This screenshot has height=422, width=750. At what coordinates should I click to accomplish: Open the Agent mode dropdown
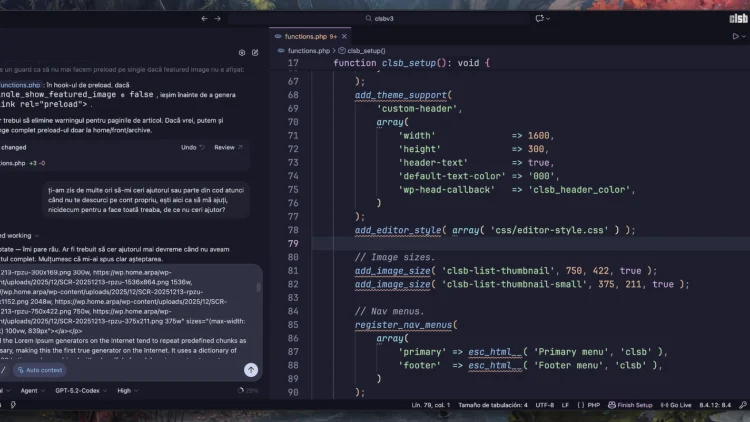point(33,391)
